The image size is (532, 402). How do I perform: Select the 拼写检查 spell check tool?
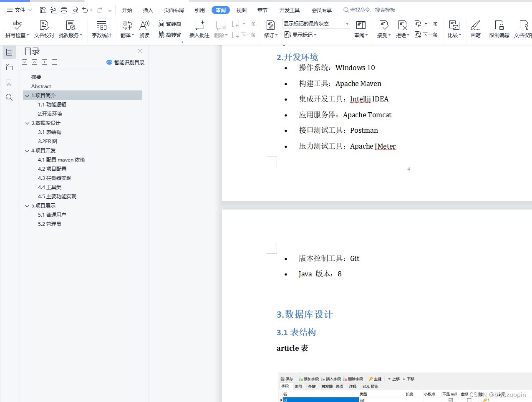click(x=16, y=28)
